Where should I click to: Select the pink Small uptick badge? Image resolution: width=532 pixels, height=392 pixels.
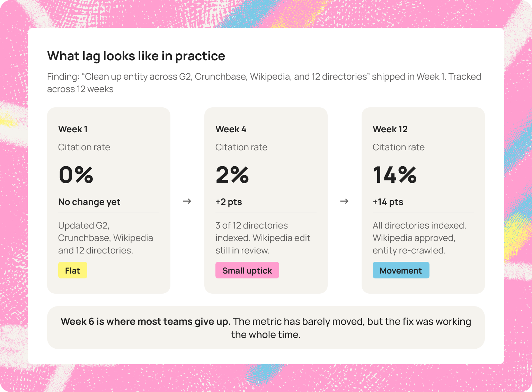coord(247,270)
